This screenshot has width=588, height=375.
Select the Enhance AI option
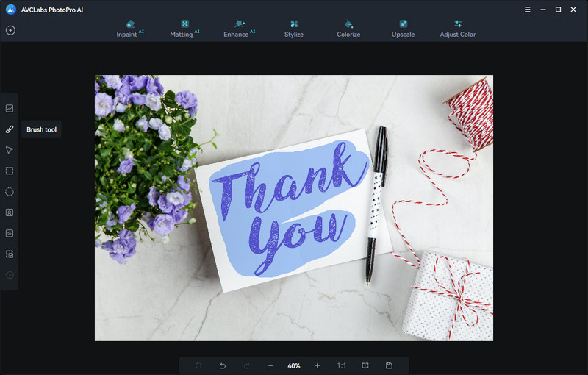tap(239, 29)
